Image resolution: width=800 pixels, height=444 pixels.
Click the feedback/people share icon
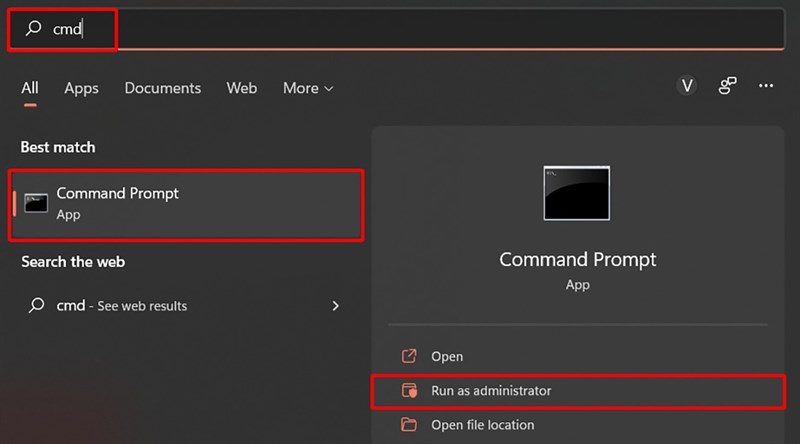pyautogui.click(x=728, y=86)
